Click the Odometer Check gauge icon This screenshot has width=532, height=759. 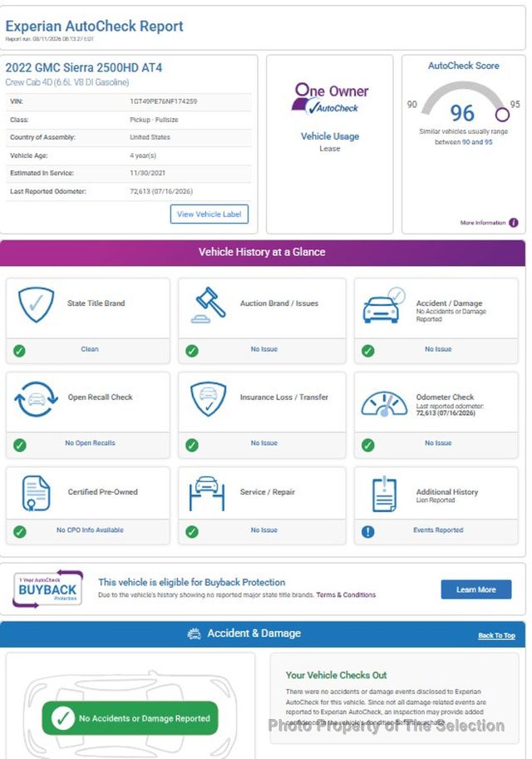(384, 404)
